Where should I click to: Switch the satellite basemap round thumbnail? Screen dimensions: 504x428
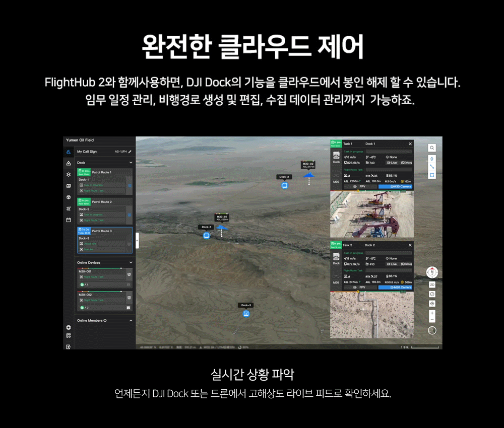pyautogui.click(x=432, y=330)
